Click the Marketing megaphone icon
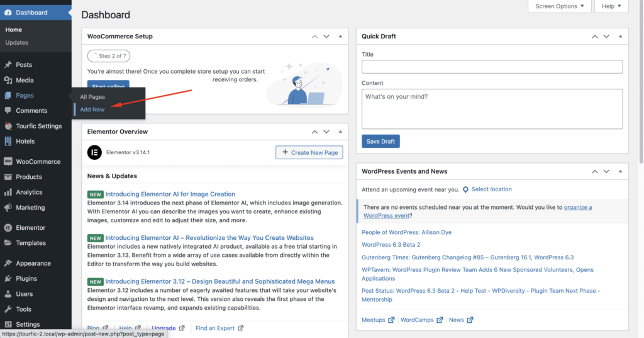 pos(8,207)
